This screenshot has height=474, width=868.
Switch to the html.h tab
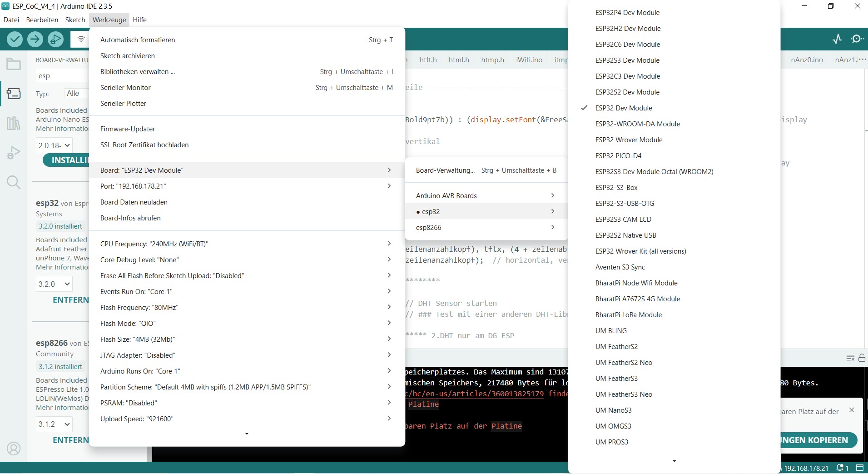point(459,60)
